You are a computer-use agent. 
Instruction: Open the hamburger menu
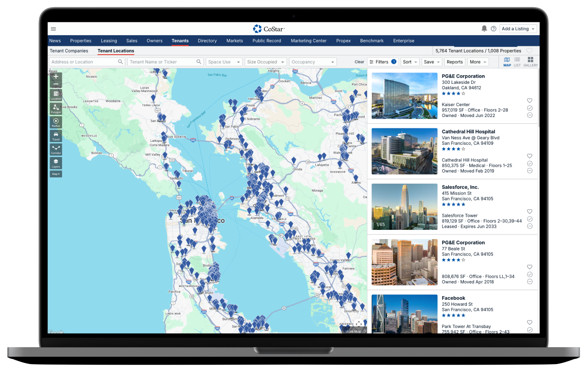(53, 29)
